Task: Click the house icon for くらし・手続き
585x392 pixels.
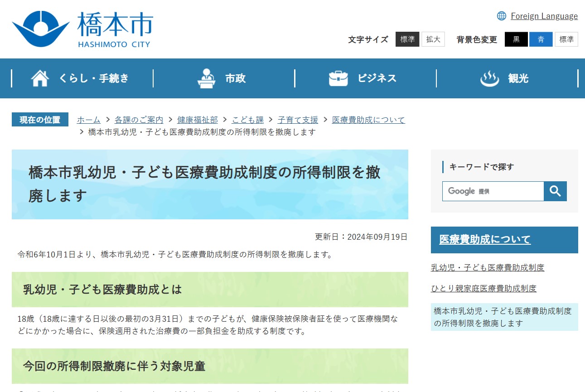Action: (40, 78)
